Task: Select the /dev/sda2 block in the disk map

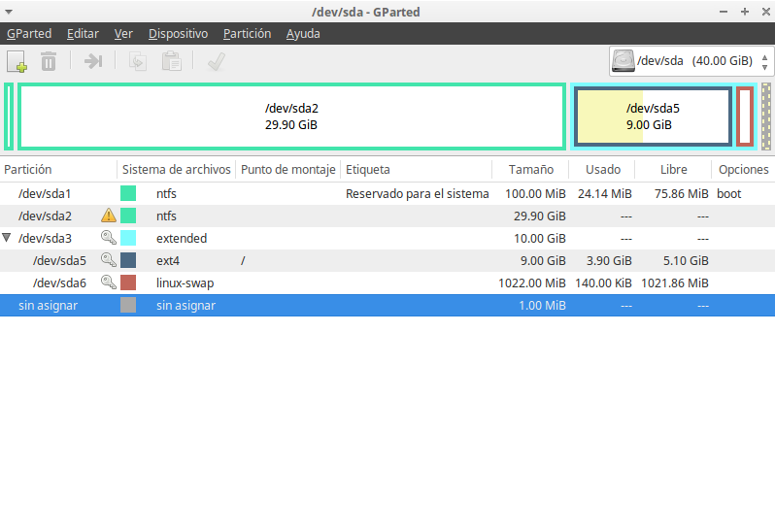Action: click(291, 116)
